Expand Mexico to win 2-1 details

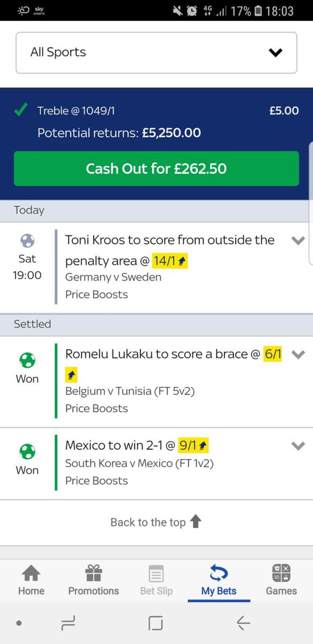[x=298, y=446]
